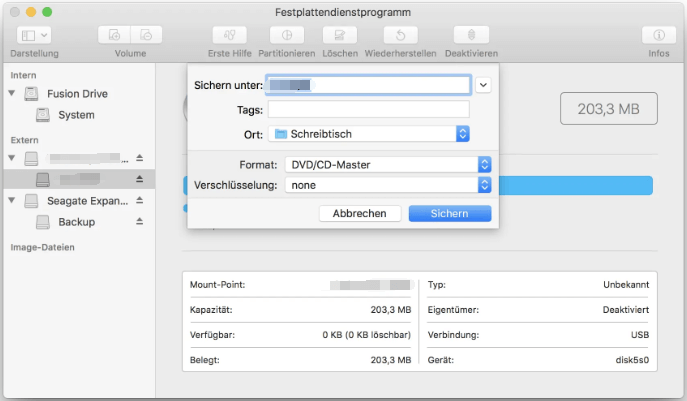Click the Typ value Unbekannt
This screenshot has width=687, height=401.
click(626, 285)
